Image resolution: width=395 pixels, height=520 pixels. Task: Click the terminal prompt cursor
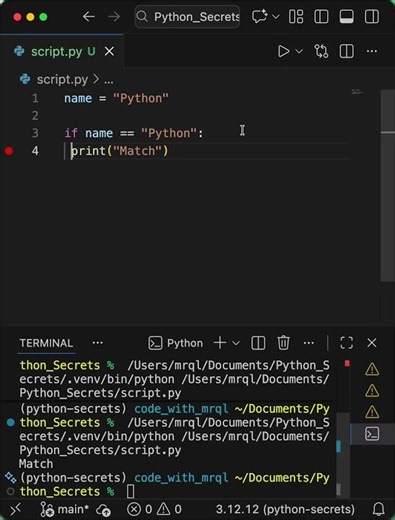(131, 492)
